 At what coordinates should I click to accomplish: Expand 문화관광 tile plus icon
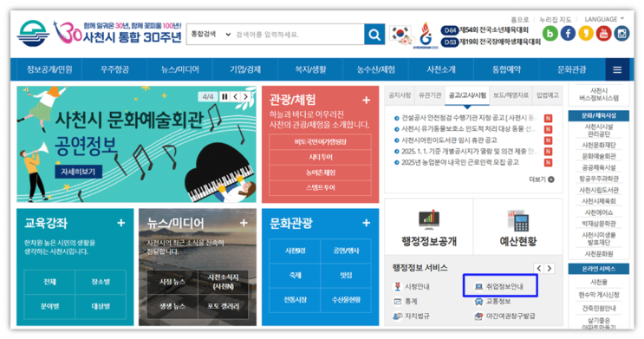click(367, 223)
